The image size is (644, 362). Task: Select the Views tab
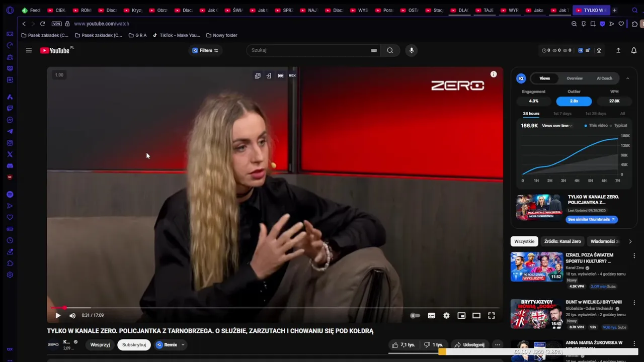coord(545,78)
